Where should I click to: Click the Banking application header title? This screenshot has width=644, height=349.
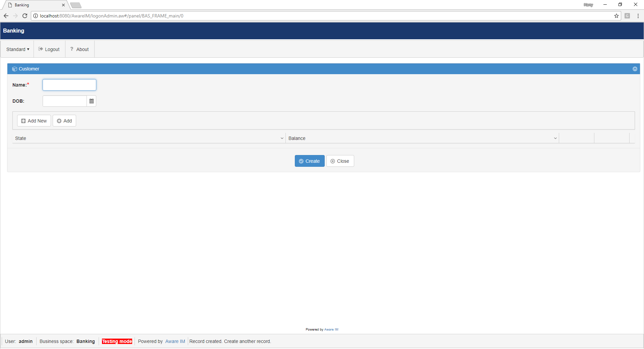14,31
